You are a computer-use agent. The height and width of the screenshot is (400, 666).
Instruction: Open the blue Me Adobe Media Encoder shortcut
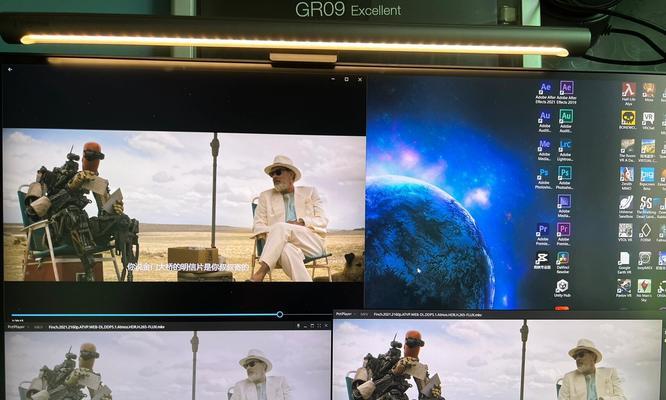[544, 150]
